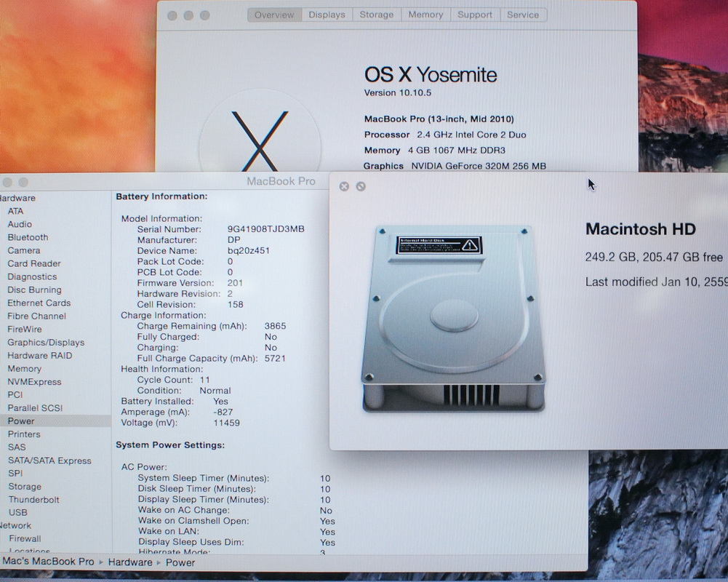Open the Storage tab
This screenshot has width=728, height=582.
[x=377, y=15]
